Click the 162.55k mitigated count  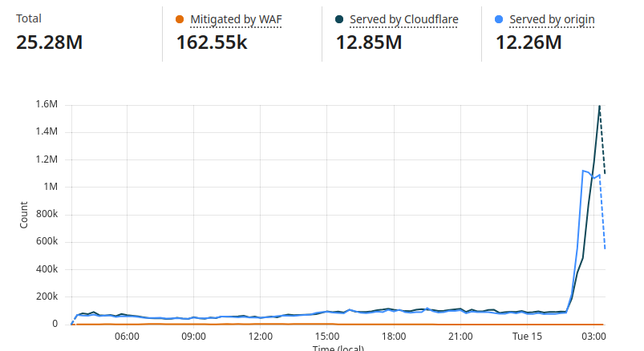coord(212,42)
